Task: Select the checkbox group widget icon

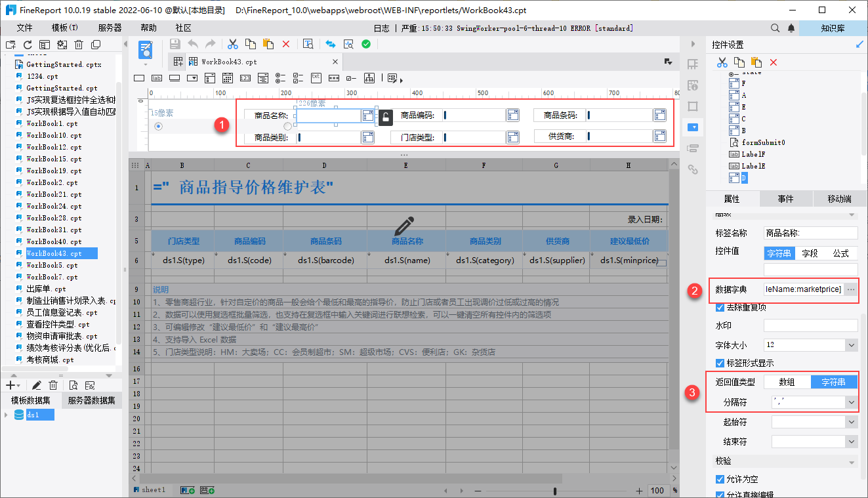Action: 298,77
